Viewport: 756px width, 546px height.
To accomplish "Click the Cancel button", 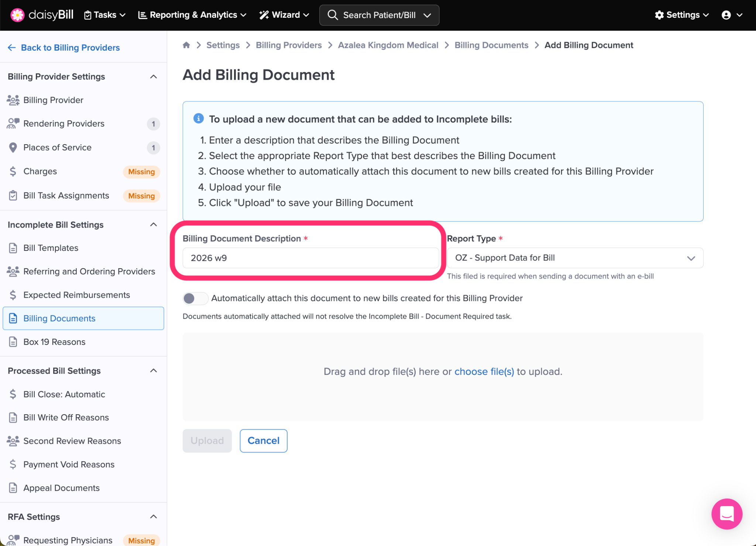I will click(x=263, y=440).
